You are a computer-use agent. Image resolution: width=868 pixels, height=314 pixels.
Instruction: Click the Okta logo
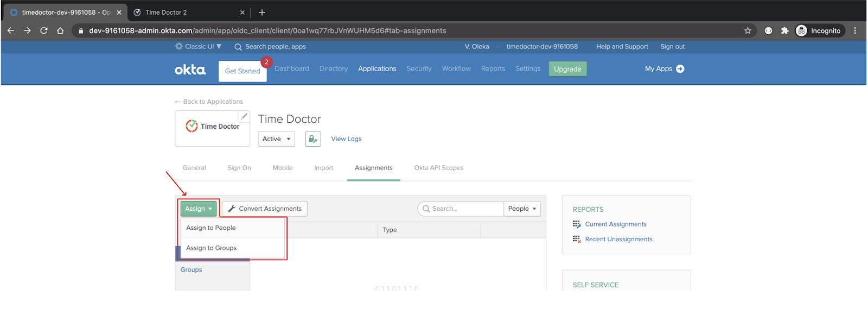pyautogui.click(x=190, y=70)
